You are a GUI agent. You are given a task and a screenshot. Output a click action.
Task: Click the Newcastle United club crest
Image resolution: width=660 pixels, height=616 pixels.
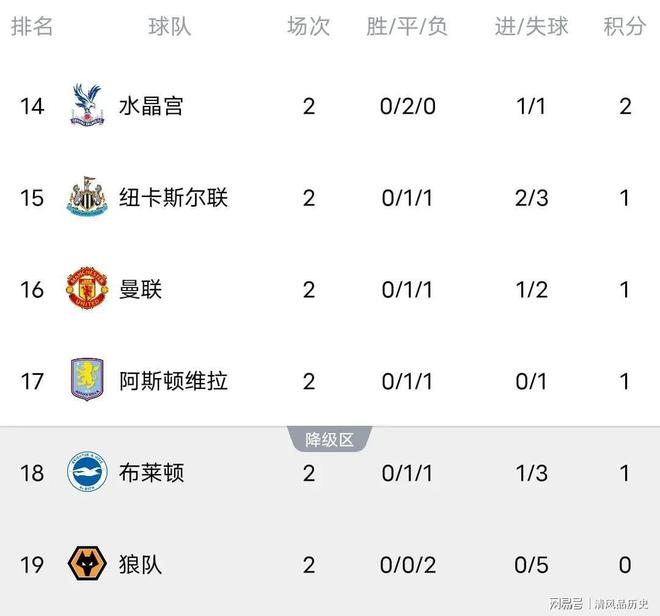coord(87,197)
